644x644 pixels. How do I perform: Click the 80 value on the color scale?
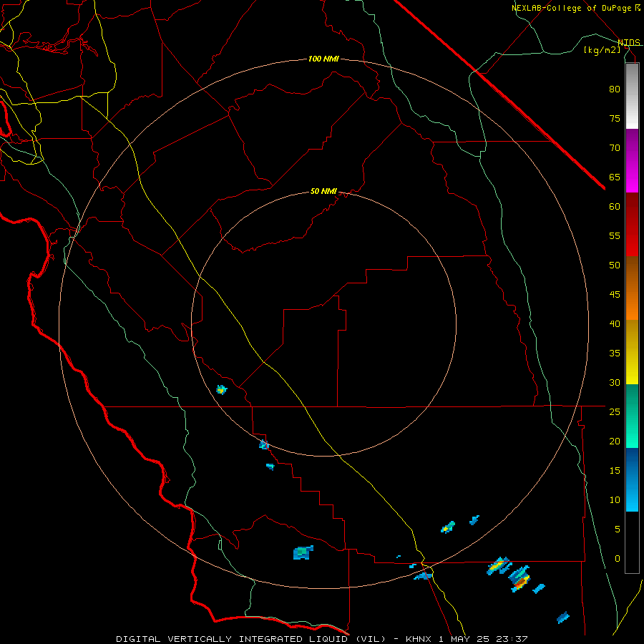coord(615,89)
